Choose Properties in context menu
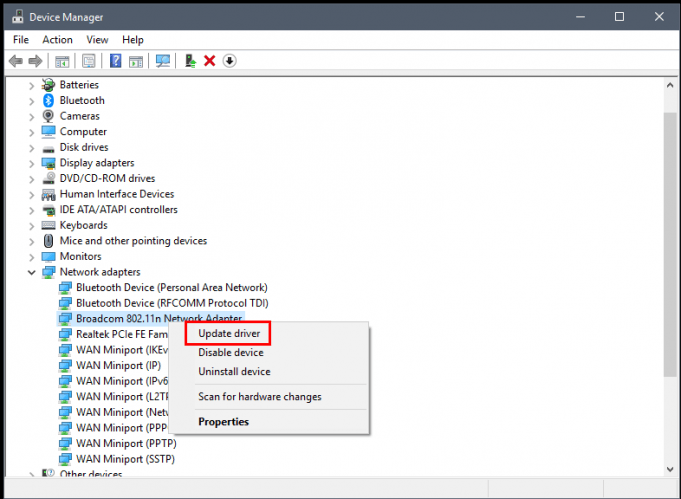The image size is (681, 499). (x=223, y=422)
